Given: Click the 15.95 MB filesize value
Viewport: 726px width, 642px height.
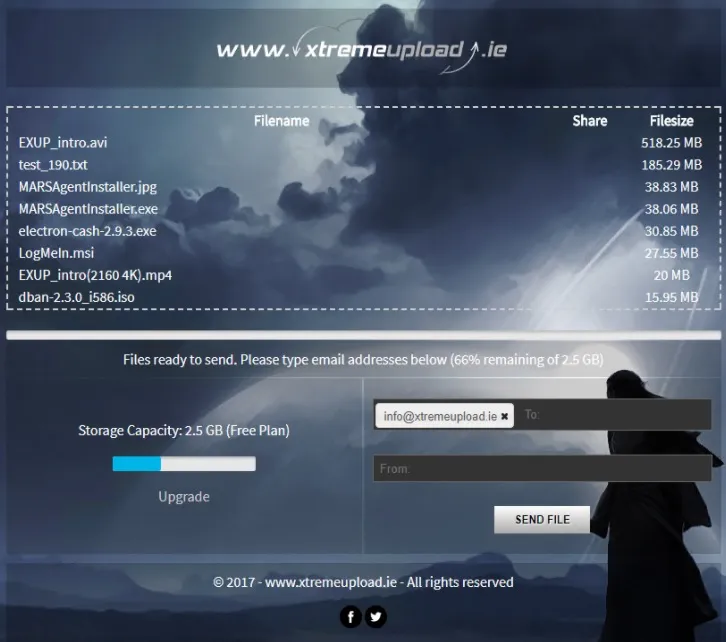Looking at the screenshot, I should (671, 297).
